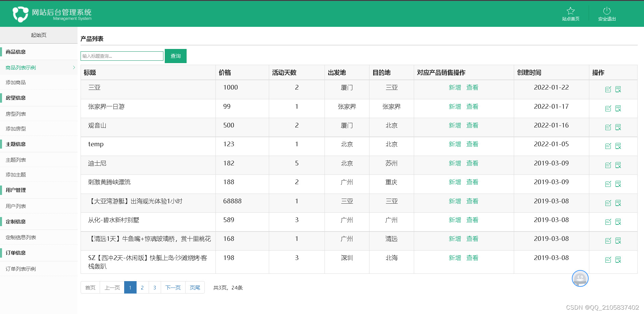Screen dimensions: 644x314
Task: Edit the 三亚 product row
Action: [608, 89]
